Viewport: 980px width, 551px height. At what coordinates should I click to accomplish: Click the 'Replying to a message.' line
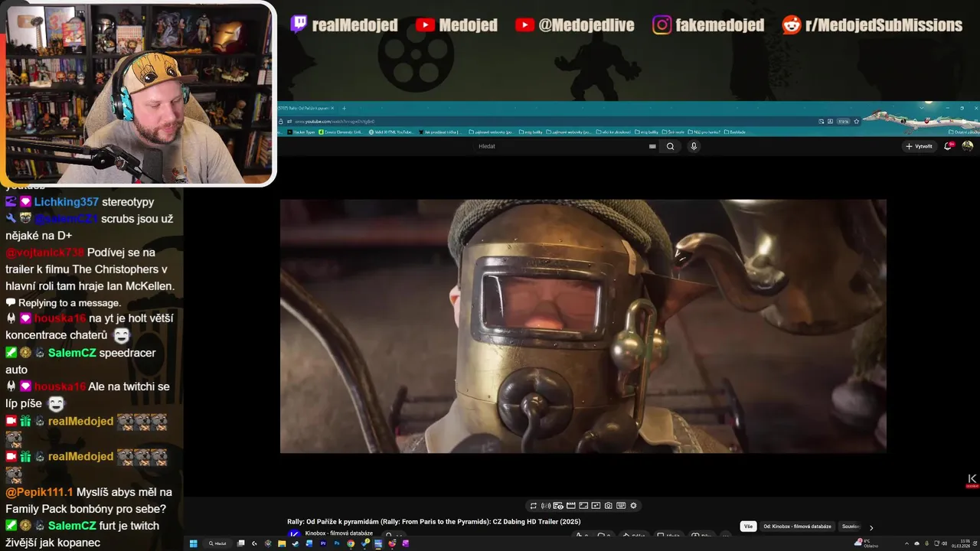[x=69, y=303]
